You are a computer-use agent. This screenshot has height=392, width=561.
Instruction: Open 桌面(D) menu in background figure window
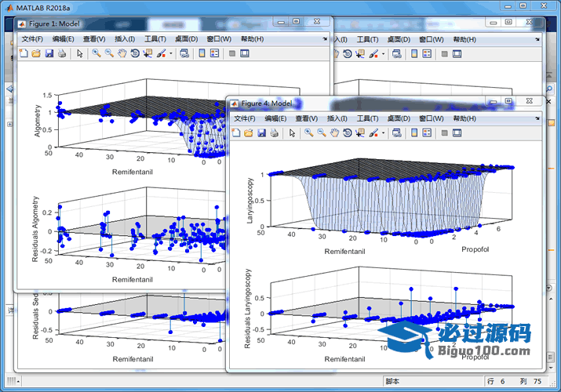click(399, 39)
